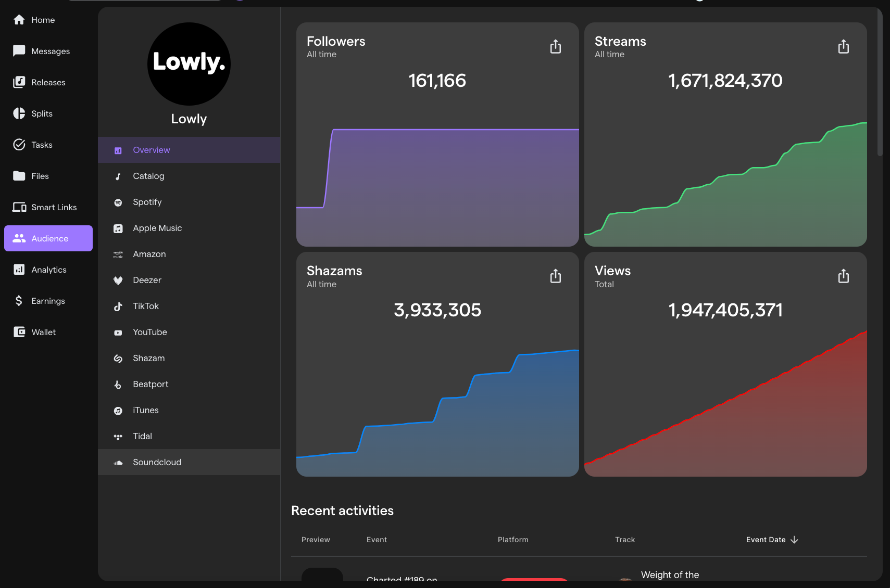
Task: Click the iTunes logo icon
Action: [x=118, y=411]
